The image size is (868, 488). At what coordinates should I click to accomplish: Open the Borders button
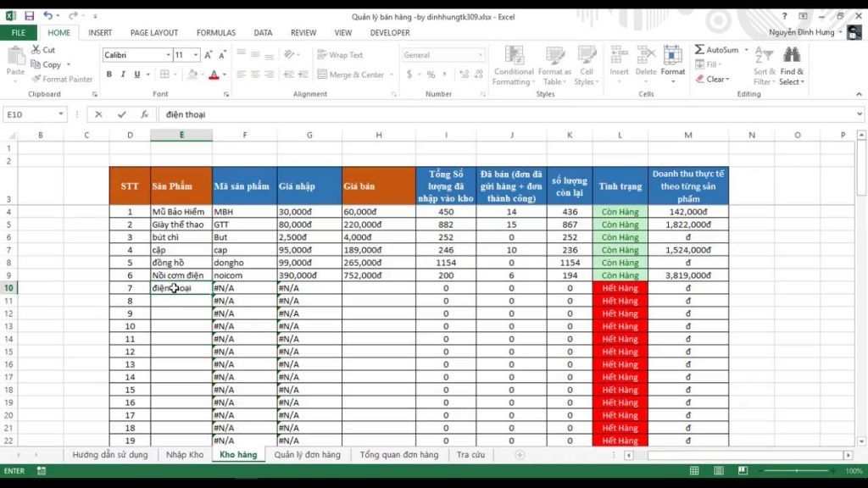tap(165, 75)
